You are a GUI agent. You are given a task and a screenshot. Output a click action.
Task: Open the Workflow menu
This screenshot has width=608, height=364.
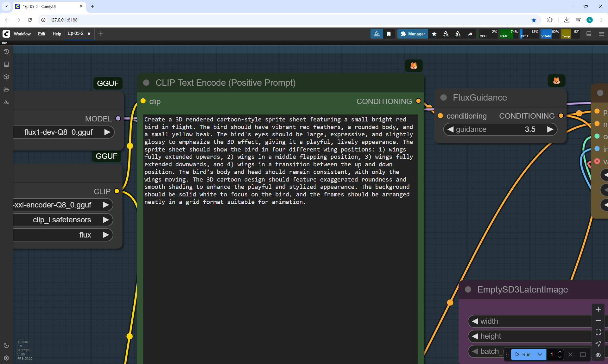point(22,34)
